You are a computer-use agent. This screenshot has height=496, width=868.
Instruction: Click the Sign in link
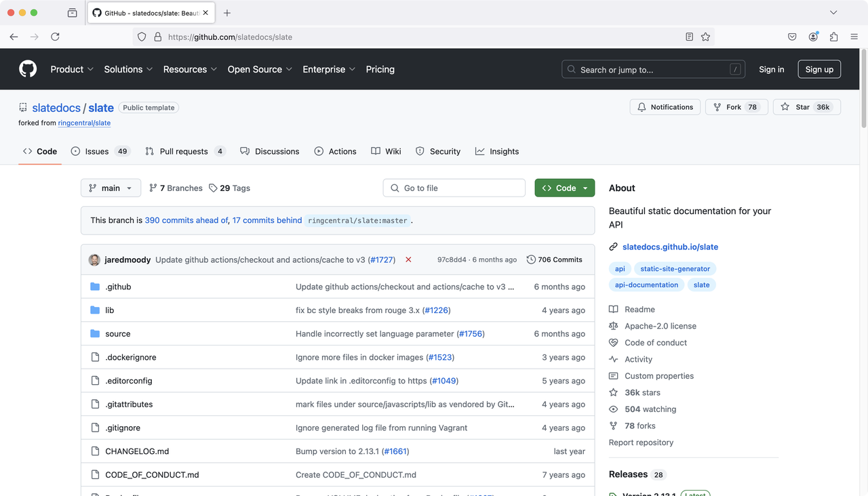tap(772, 69)
